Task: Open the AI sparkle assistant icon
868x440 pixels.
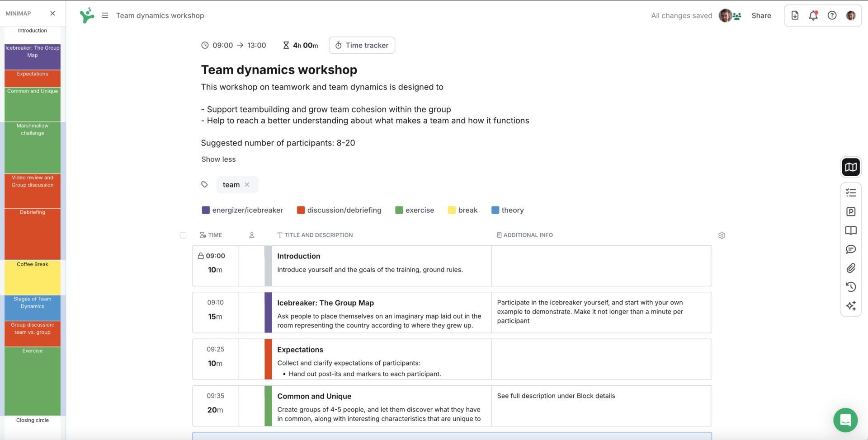Action: pyautogui.click(x=850, y=306)
